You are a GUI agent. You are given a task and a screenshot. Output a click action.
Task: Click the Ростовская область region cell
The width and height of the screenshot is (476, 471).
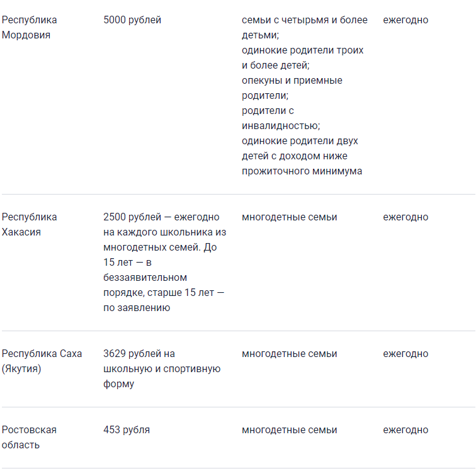[x=29, y=437]
